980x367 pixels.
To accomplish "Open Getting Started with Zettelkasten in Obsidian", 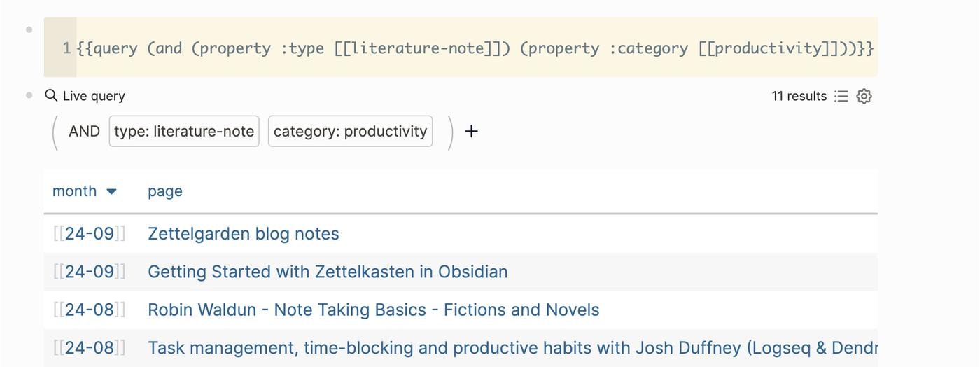I will tap(328, 272).
